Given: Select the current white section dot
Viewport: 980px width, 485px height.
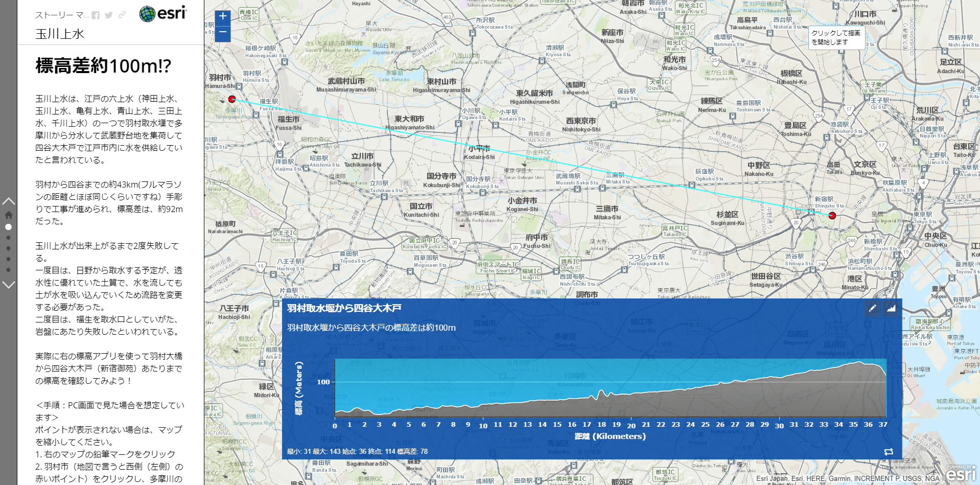Looking at the screenshot, I should point(8,226).
